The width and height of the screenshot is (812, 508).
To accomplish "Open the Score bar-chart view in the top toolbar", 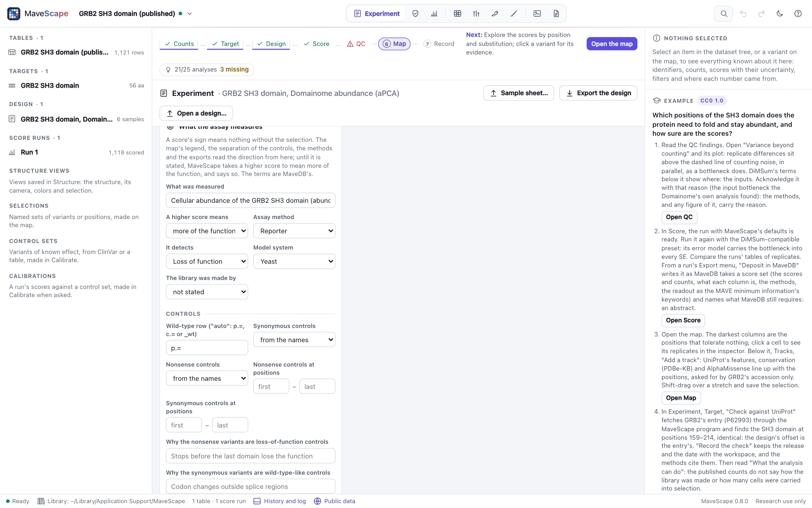I will (x=434, y=13).
